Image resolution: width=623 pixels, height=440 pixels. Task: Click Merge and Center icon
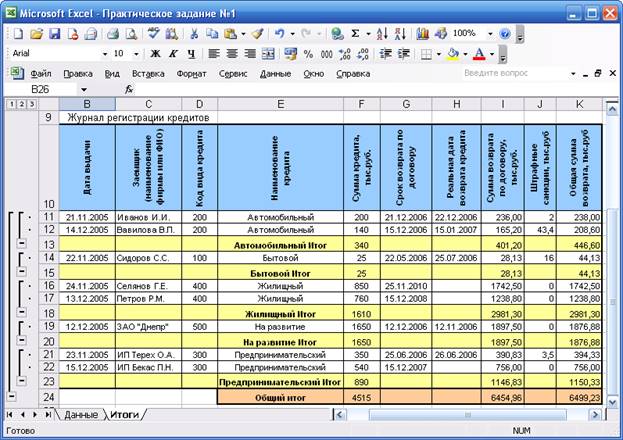[268, 54]
